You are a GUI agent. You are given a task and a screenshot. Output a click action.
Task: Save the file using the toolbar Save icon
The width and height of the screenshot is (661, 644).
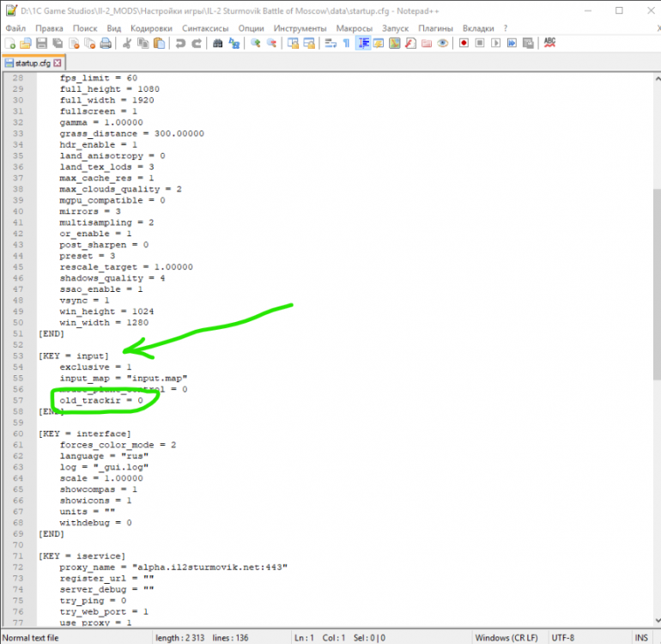[41, 43]
